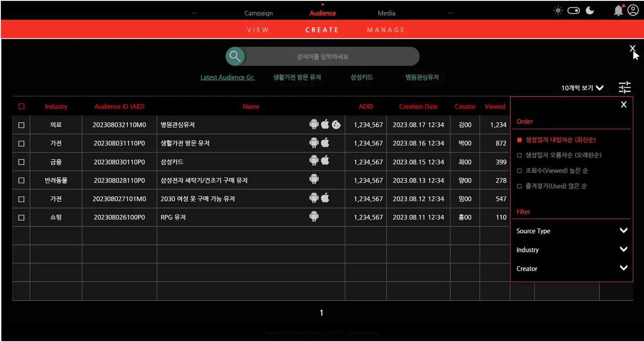The height and width of the screenshot is (342, 644).
Task: Click the magnifying glass search icon
Action: tap(235, 56)
